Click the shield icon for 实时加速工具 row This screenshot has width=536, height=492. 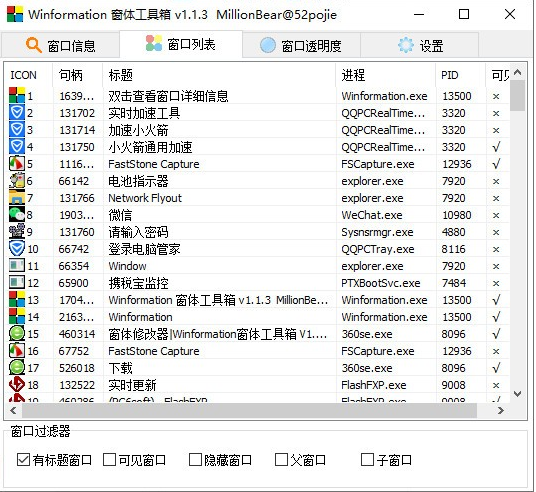[x=17, y=112]
